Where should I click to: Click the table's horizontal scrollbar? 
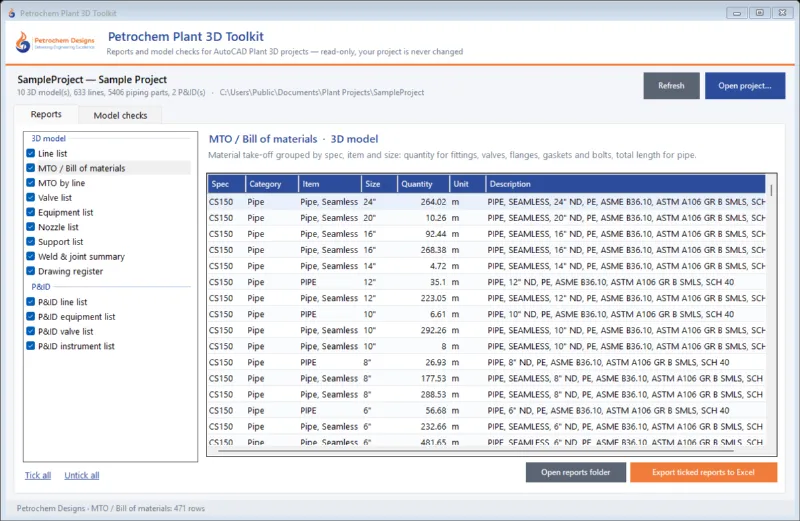click(476, 451)
